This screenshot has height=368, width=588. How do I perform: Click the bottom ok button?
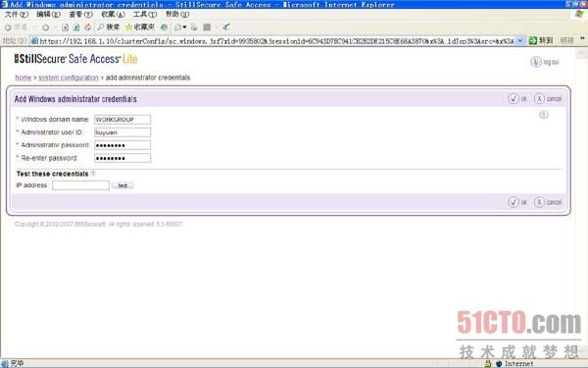tap(517, 202)
